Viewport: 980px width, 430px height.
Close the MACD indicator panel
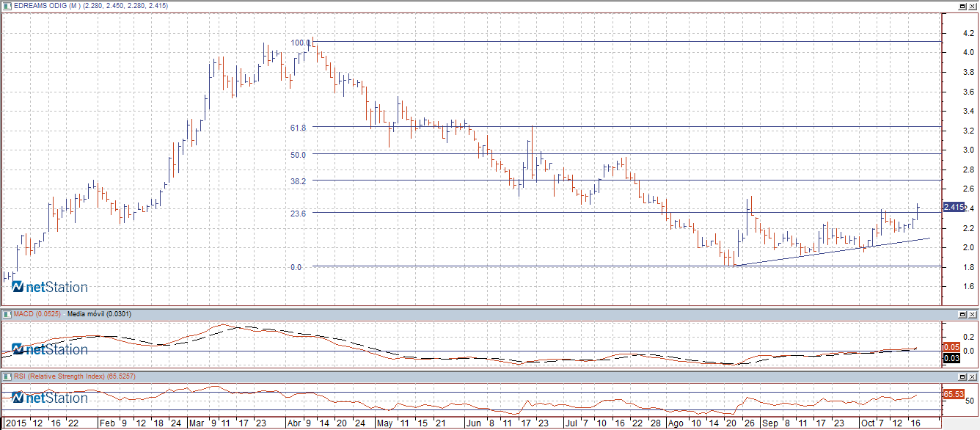tap(971, 314)
